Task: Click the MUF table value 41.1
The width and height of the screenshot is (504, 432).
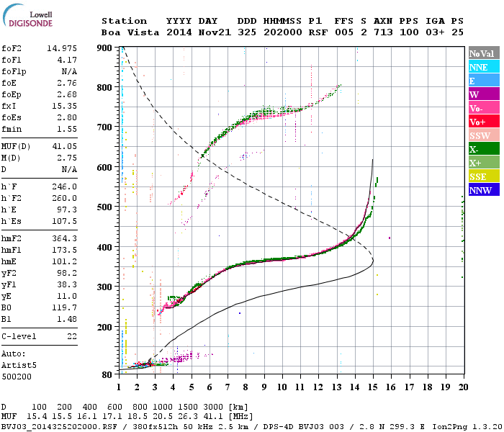Action: [x=213, y=417]
